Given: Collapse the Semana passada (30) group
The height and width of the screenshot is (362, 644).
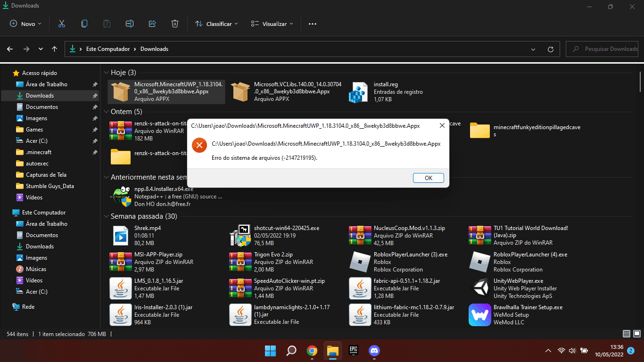Looking at the screenshot, I should (107, 216).
